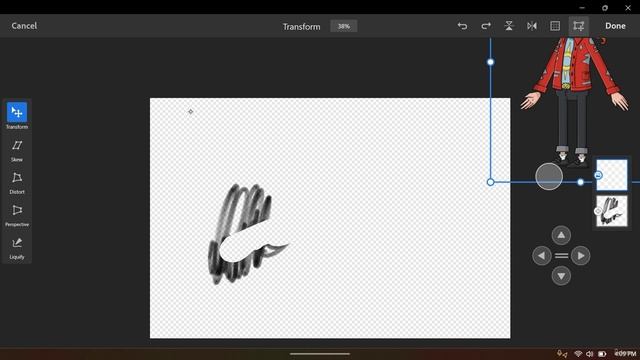Cancel the transform
Image resolution: width=640 pixels, height=360 pixels.
tap(24, 26)
